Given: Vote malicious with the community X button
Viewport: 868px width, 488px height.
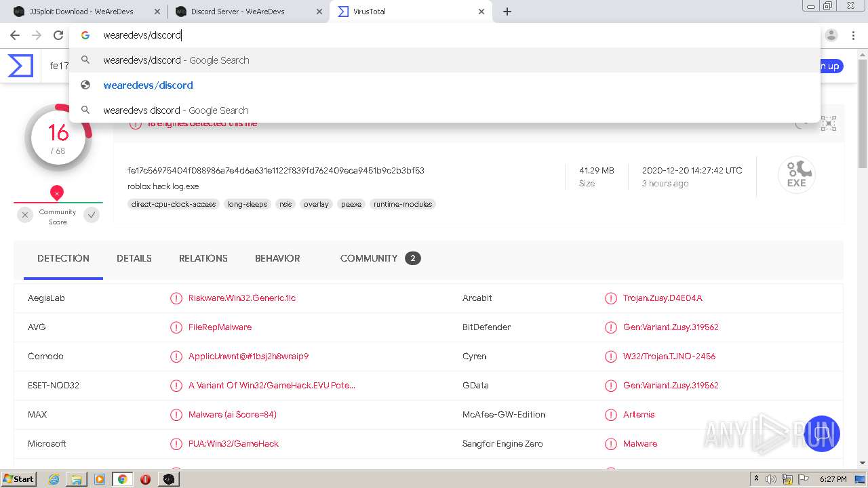Looking at the screenshot, I should coord(25,215).
